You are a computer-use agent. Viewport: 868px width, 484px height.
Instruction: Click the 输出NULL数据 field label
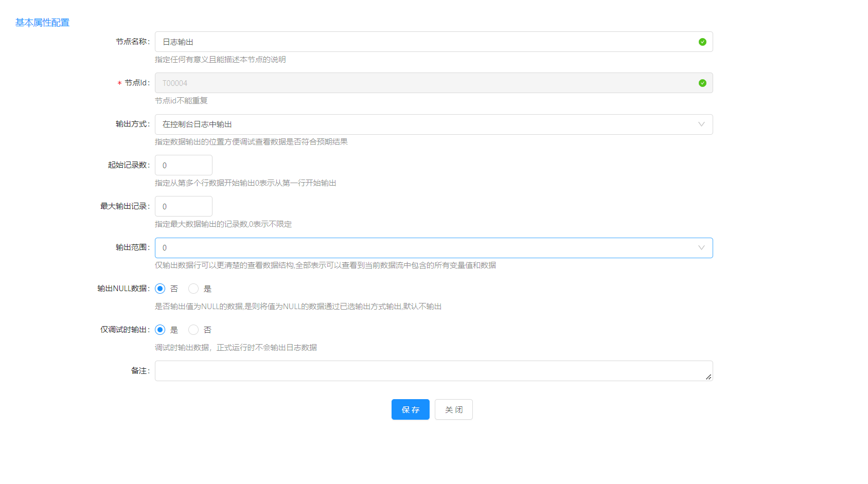point(122,289)
